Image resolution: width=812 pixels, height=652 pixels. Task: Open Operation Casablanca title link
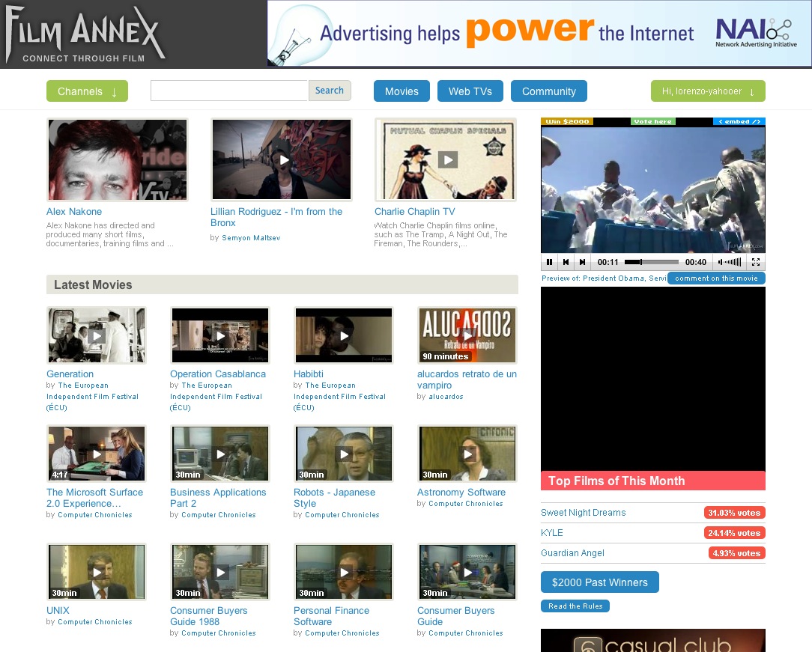pos(218,374)
